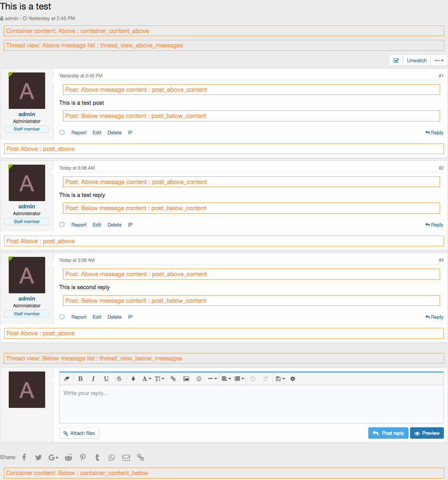Click the Pinterest share icon
Viewport: 448px width, 480px height.
(x=83, y=458)
